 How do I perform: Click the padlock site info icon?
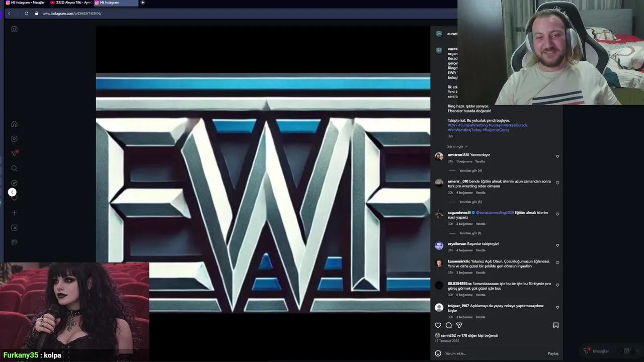[37, 13]
